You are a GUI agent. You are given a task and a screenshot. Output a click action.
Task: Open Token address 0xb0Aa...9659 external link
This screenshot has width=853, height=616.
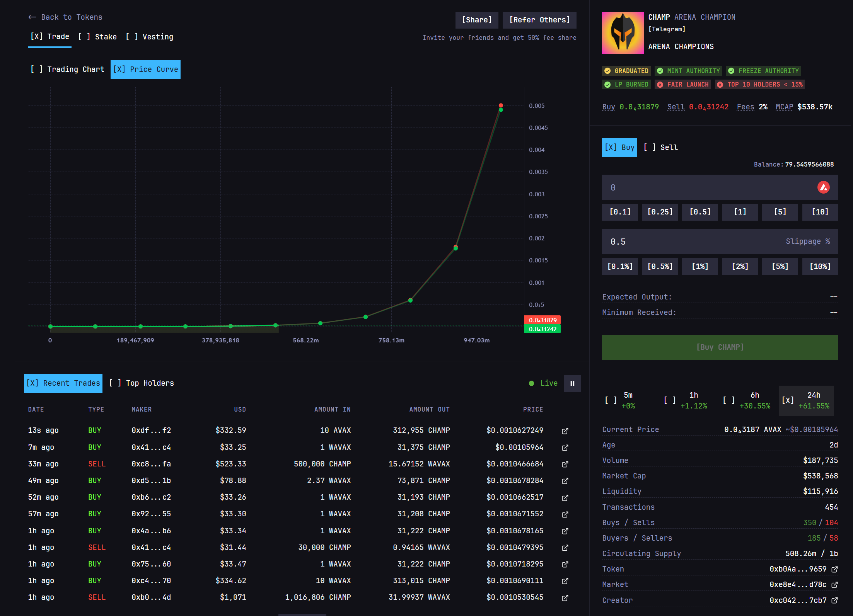[x=834, y=569]
